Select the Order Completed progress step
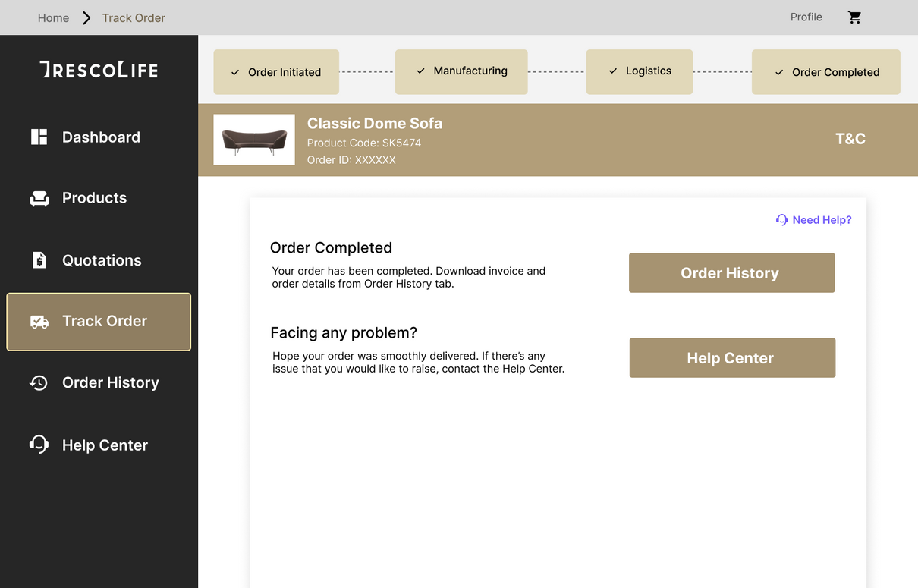The height and width of the screenshot is (588, 918). pos(826,72)
